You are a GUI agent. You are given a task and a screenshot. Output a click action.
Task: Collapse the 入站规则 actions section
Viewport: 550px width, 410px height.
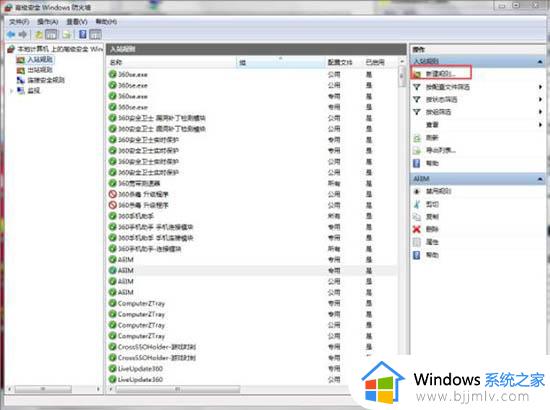[x=540, y=62]
